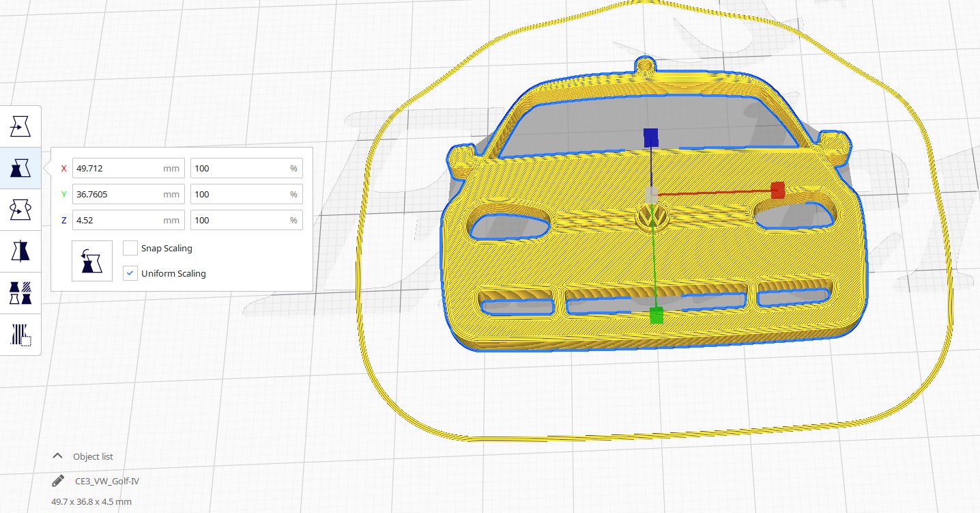980x513 pixels.
Task: Click the Z size field showing 4.52 mm
Action: coord(128,220)
